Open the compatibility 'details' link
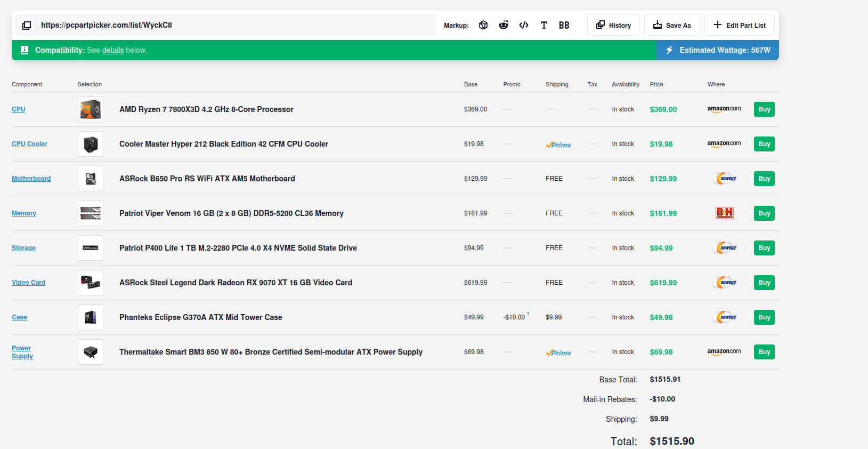Image resolution: width=868 pixels, height=449 pixels. coord(113,50)
